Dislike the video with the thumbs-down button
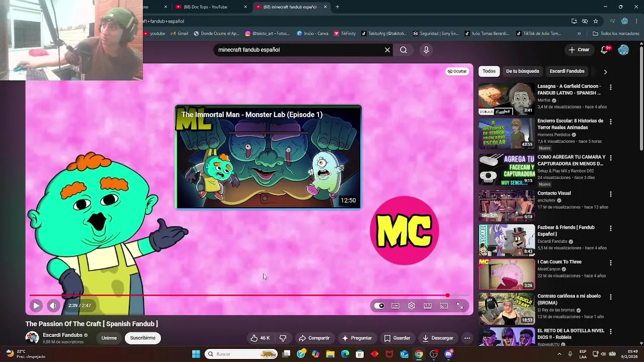The width and height of the screenshot is (644, 362). tap(283, 338)
